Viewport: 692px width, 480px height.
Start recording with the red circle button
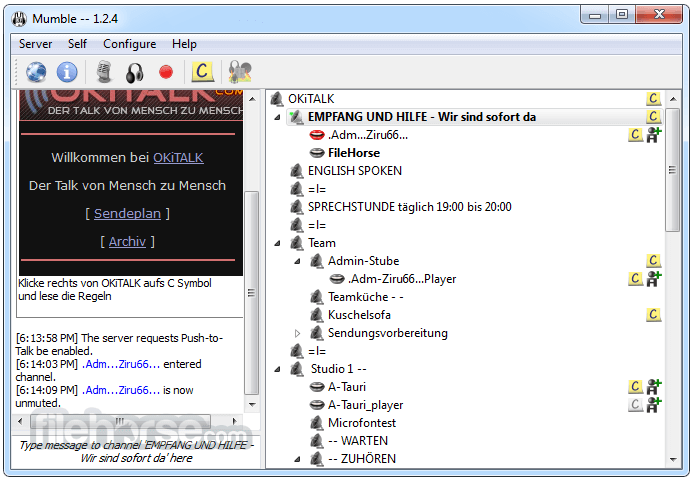coord(166,72)
